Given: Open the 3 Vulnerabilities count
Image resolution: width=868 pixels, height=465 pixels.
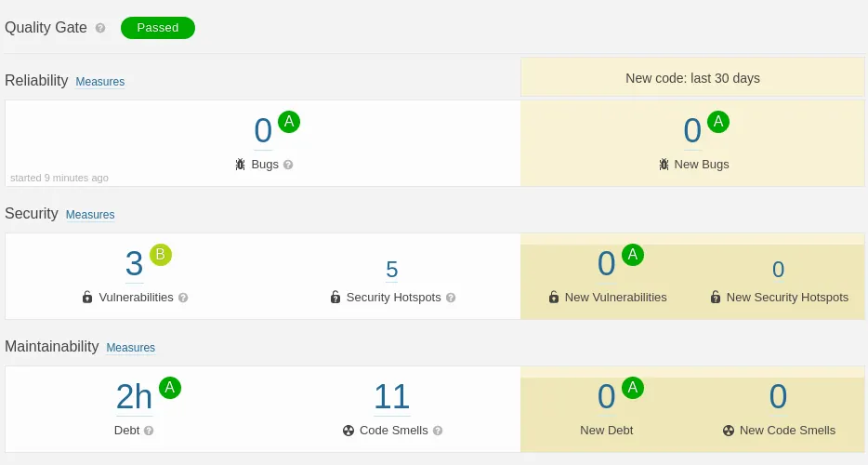Looking at the screenshot, I should click(134, 263).
